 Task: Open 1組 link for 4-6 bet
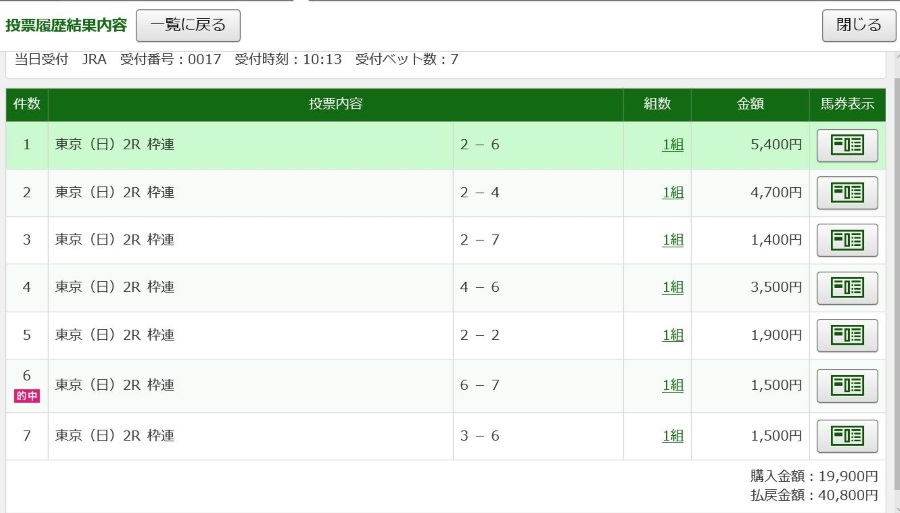[x=673, y=287]
